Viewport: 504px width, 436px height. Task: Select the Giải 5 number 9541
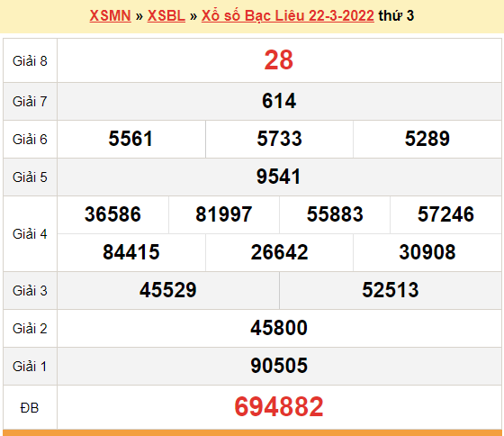(x=279, y=177)
